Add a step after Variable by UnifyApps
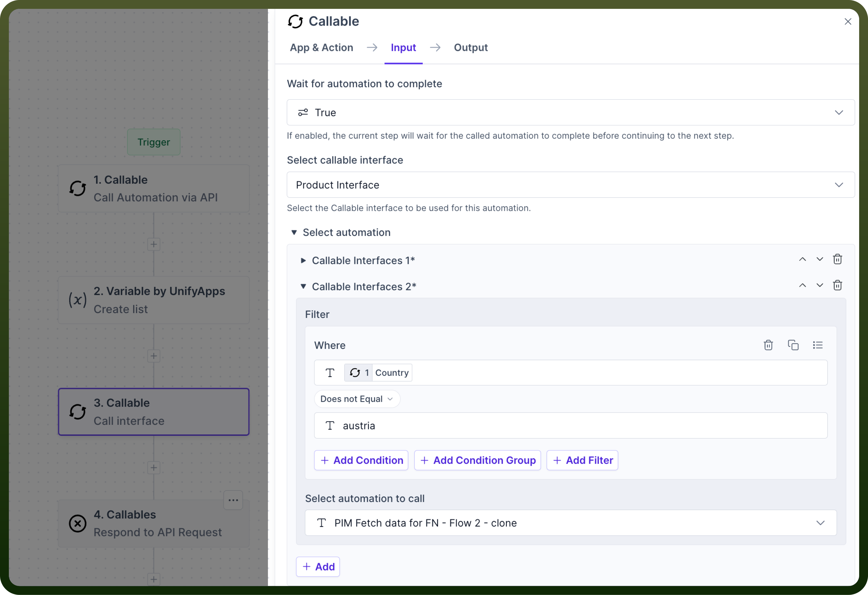Screen dimensions: 868x595 pyautogui.click(x=153, y=356)
